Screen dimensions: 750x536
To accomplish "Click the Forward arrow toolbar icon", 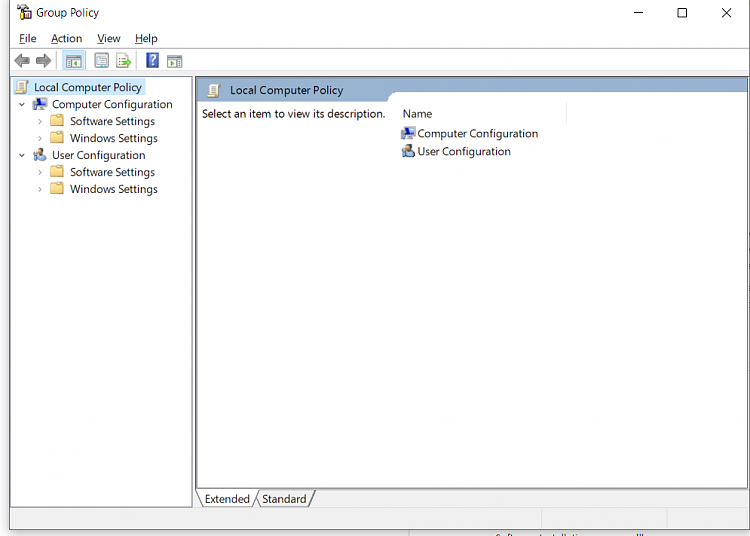I will pyautogui.click(x=43, y=61).
